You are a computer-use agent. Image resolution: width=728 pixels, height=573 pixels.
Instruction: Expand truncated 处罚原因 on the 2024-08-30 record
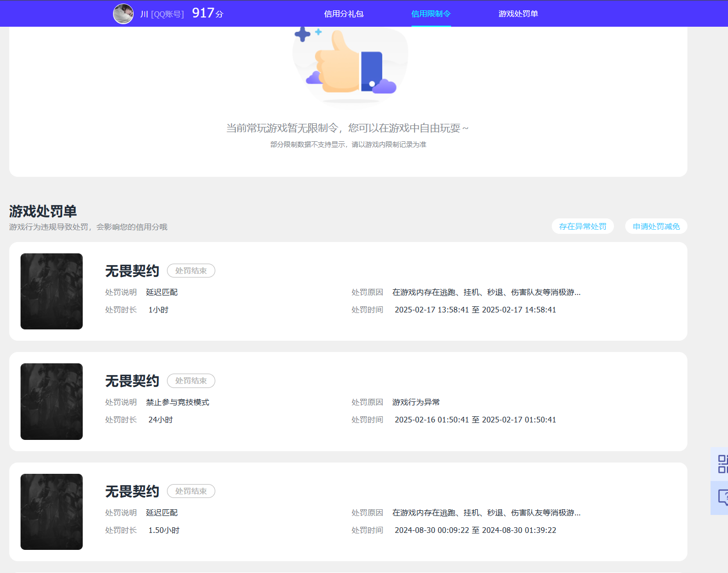486,513
